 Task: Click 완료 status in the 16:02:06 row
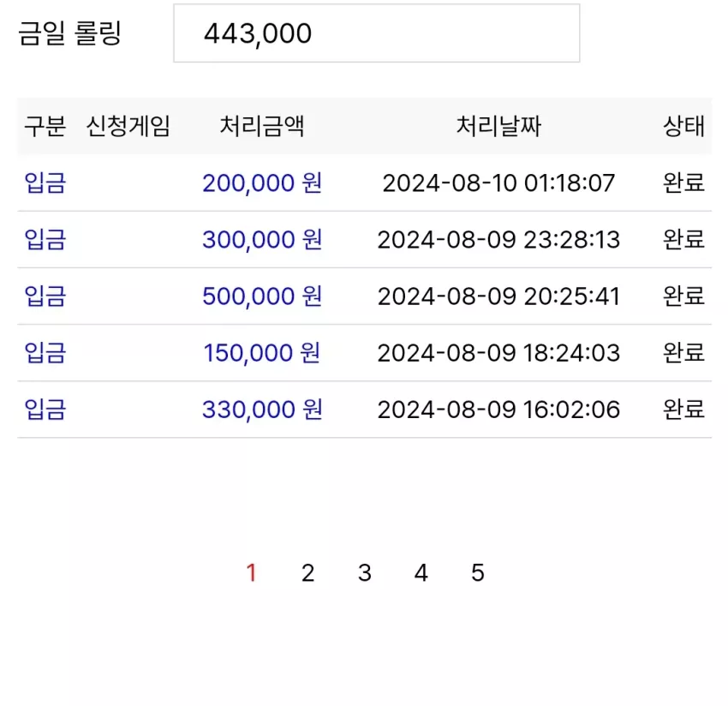click(684, 410)
